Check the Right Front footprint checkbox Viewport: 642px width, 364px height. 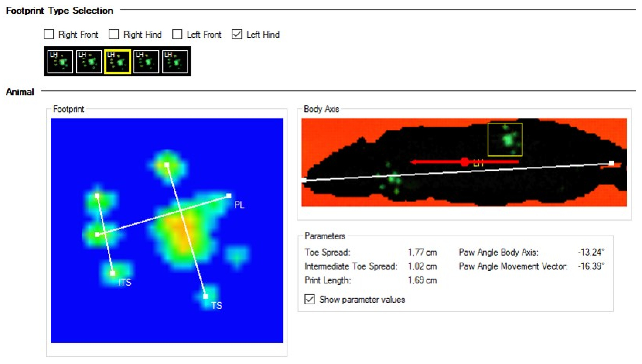[49, 34]
